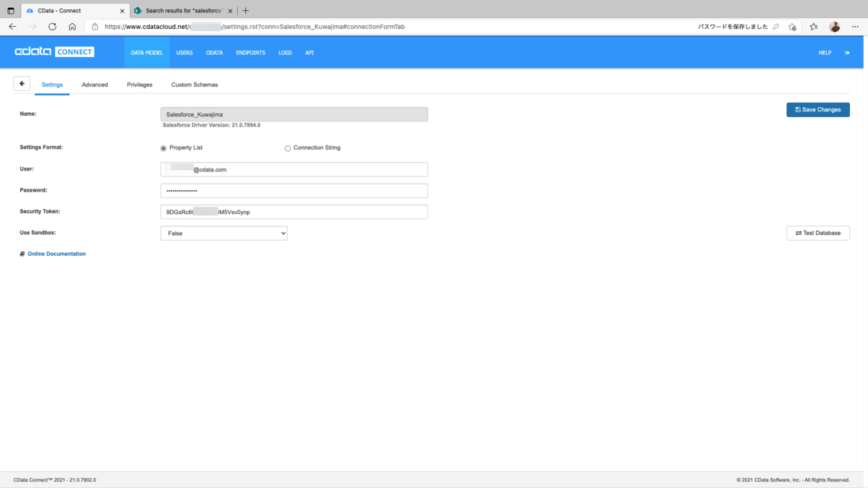Image resolution: width=868 pixels, height=488 pixels.
Task: Click into the Security Token field
Action: tap(294, 212)
